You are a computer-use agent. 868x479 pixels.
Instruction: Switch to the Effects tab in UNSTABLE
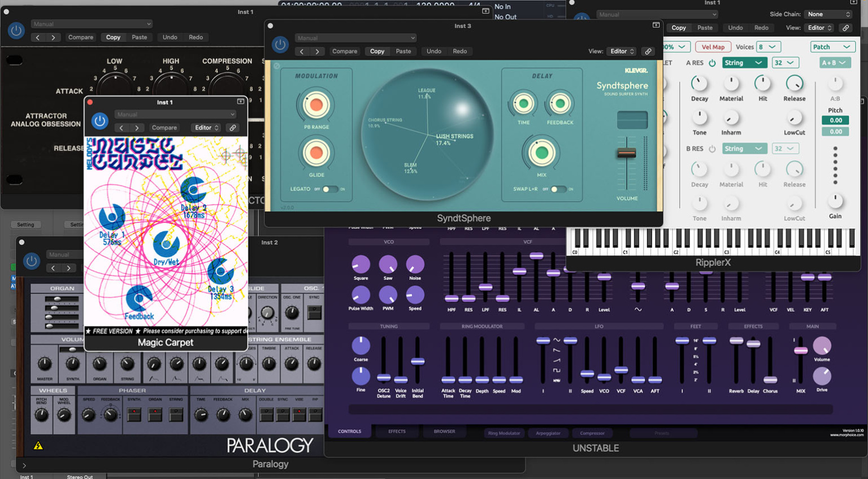click(397, 432)
